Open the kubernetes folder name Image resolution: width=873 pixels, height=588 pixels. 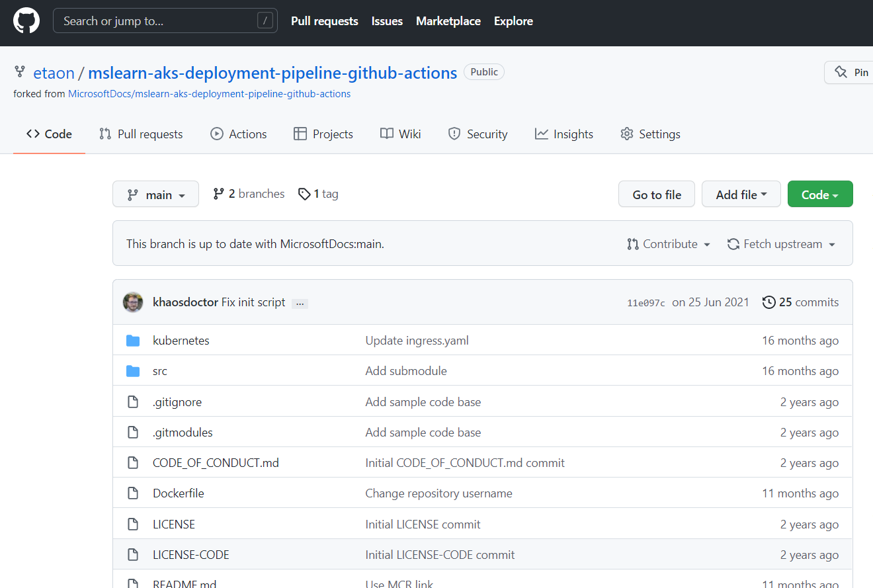click(181, 341)
